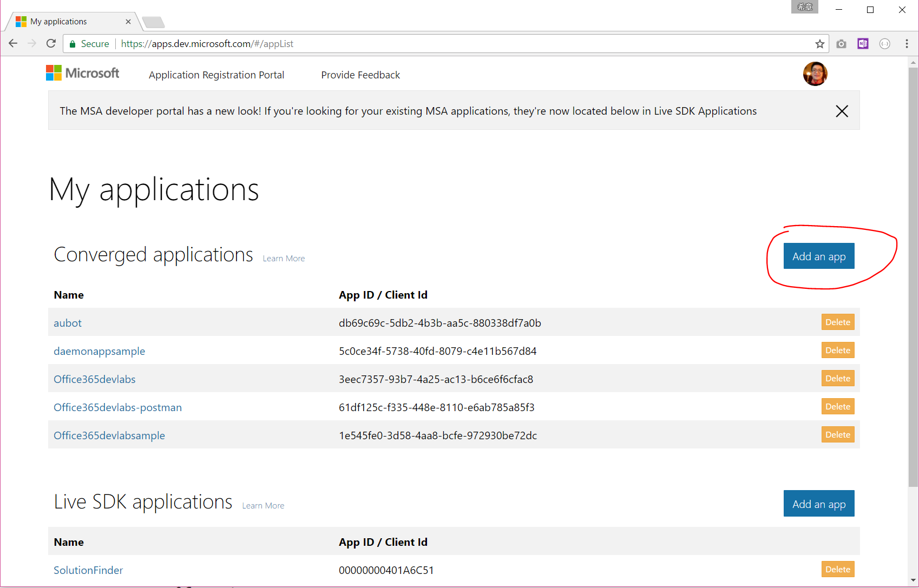Click the Converged applications Name column header

69,295
